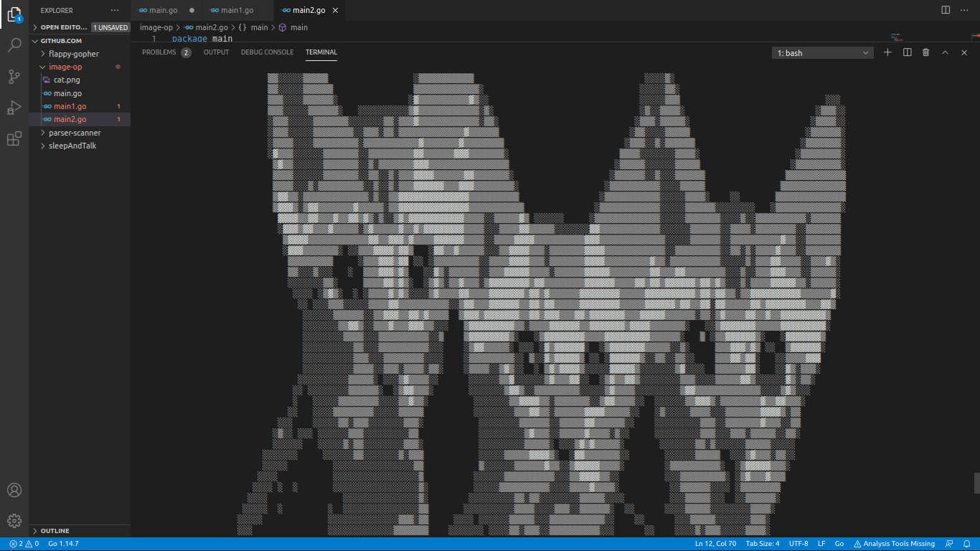Click Ln 12, Col 70 status item
The height and width of the screenshot is (551, 980).
(x=715, y=544)
